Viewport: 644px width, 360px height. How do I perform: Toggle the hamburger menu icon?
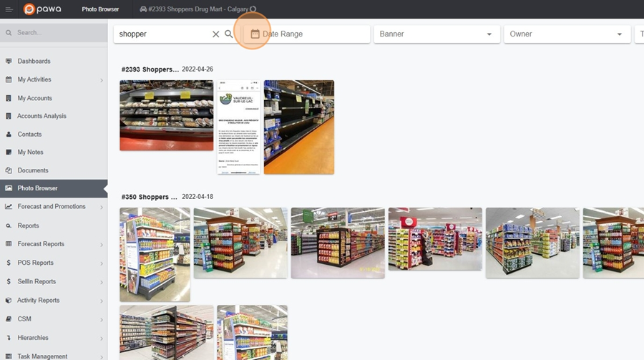point(9,9)
